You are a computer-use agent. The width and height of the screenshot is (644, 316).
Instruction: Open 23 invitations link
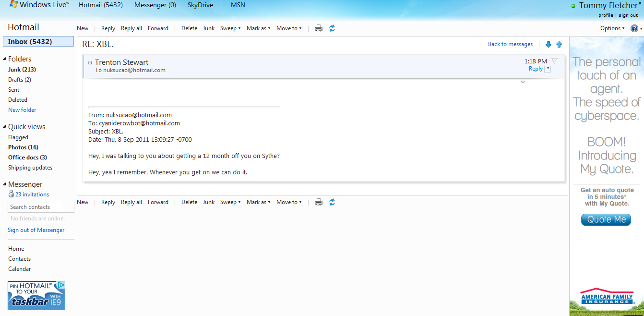[x=32, y=194]
